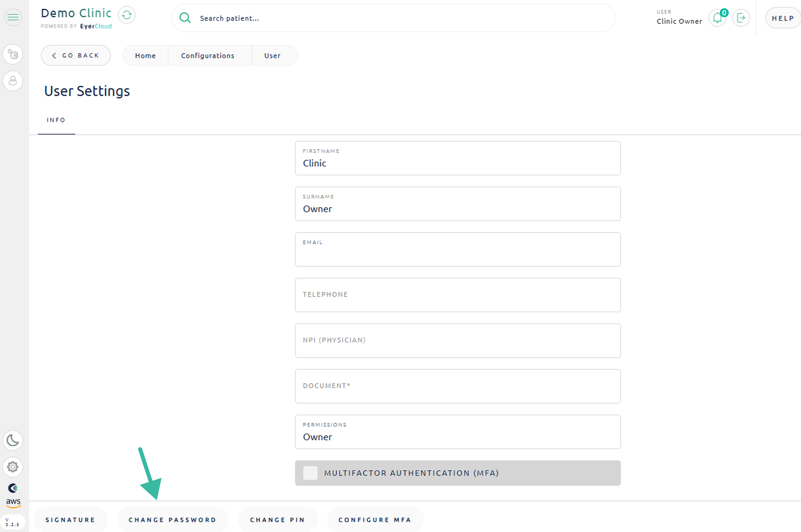Click the search magnifier icon
801x532 pixels.
[x=185, y=18]
